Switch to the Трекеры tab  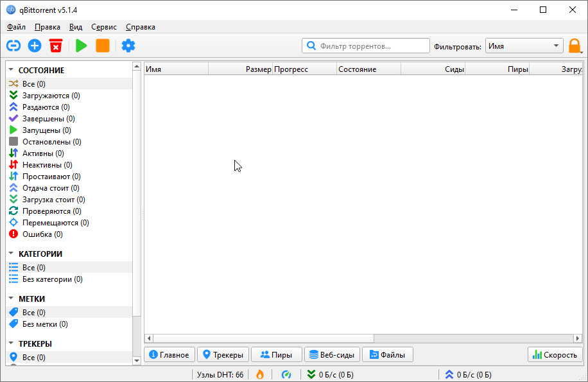coord(222,354)
